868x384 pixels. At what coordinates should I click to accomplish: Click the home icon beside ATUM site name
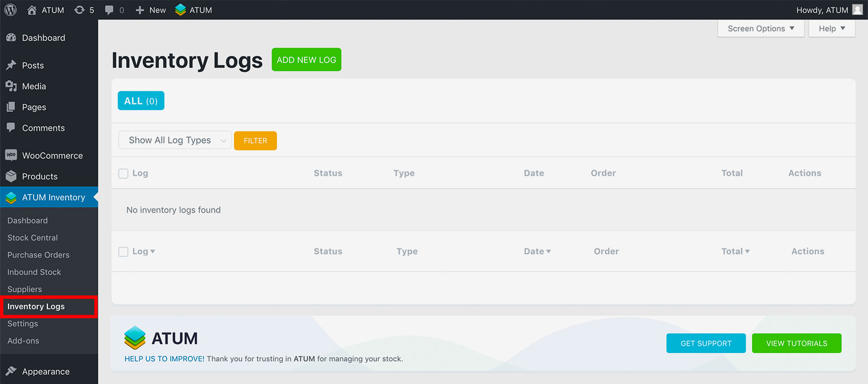tap(32, 10)
